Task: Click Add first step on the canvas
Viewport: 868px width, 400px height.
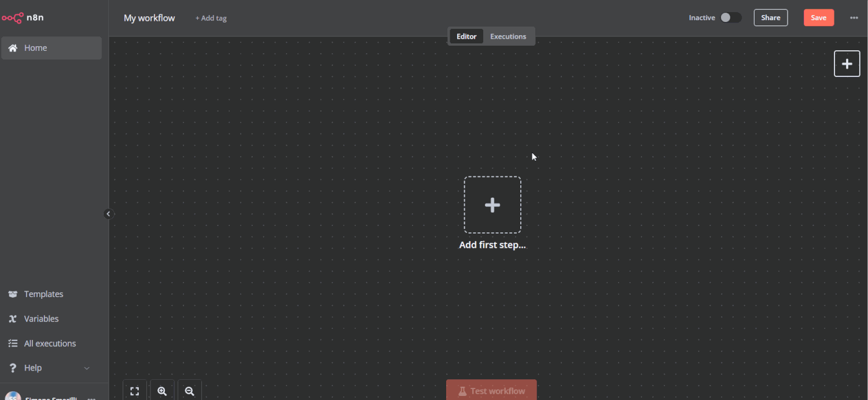Action: [x=492, y=205]
